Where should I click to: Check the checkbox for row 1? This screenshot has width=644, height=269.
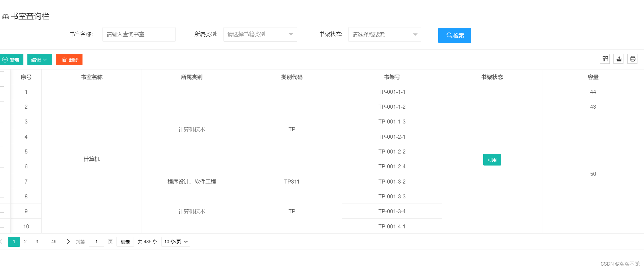1,89
